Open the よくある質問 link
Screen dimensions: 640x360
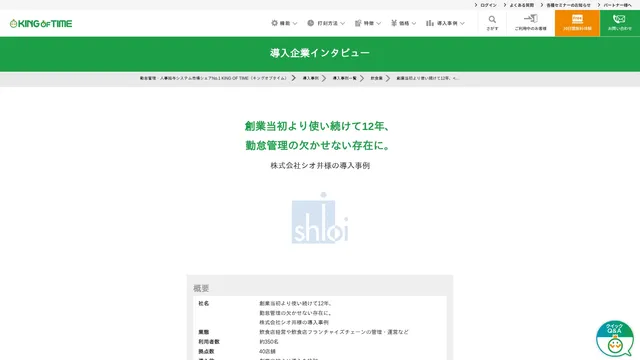pyautogui.click(x=522, y=5)
